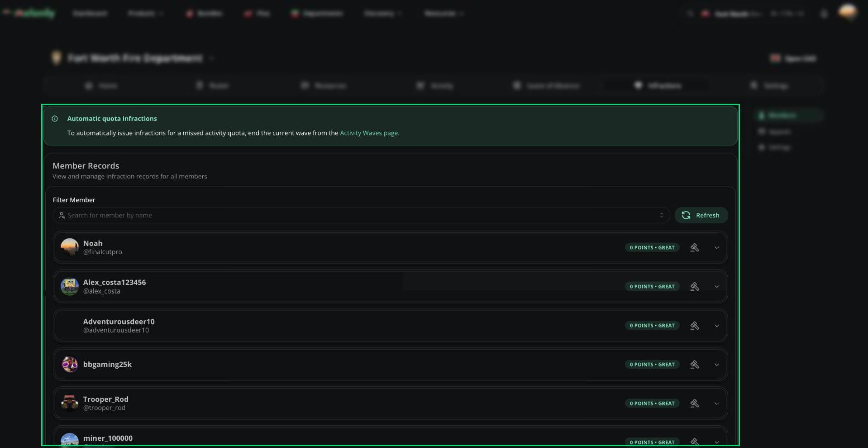
Task: Click Noah's profile avatar
Action: tap(70, 247)
